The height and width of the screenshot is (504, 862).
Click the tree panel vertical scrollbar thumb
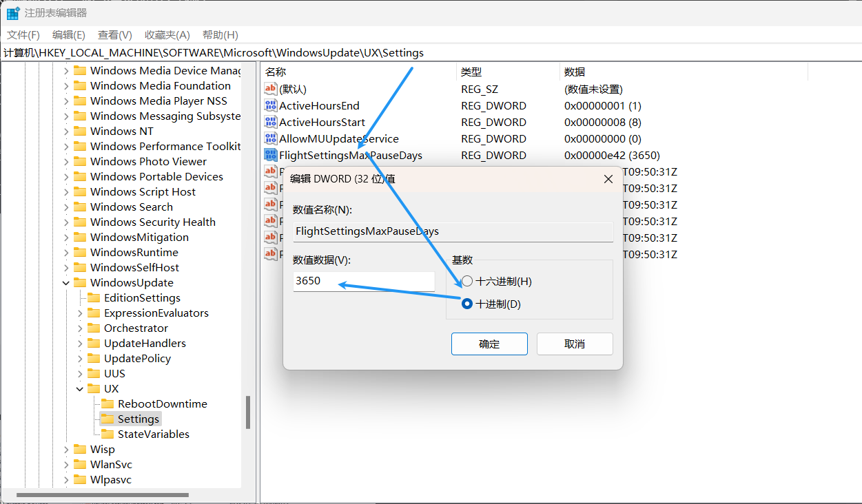point(248,412)
